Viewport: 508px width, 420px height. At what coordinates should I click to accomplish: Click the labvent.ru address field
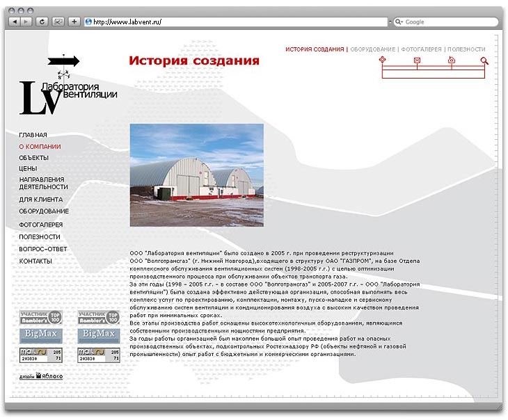pos(236,22)
